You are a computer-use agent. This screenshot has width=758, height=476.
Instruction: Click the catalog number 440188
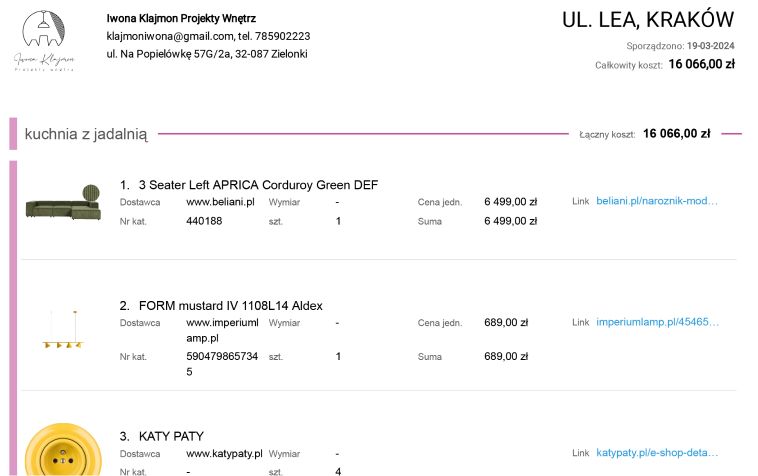(204, 221)
